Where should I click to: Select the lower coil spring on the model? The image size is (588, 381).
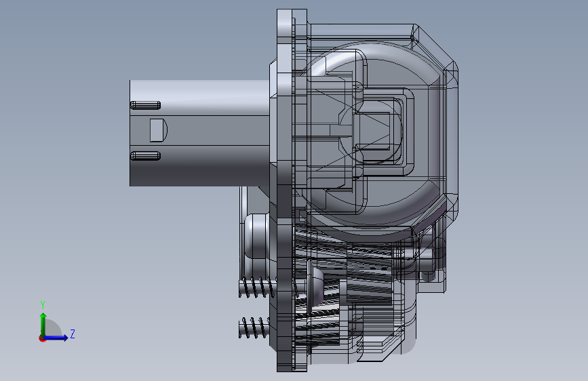[254, 327]
